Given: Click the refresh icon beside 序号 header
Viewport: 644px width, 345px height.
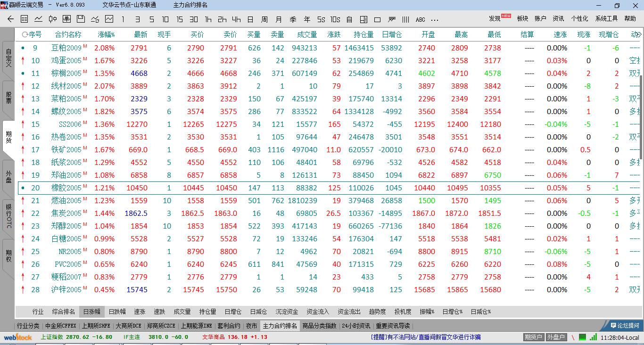Looking at the screenshot, I should click(25, 35).
